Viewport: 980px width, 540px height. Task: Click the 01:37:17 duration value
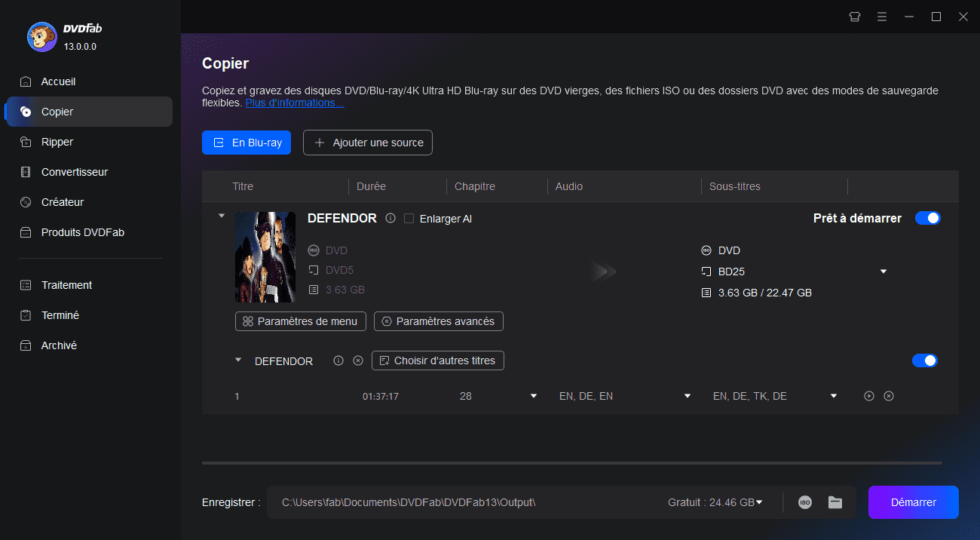point(381,396)
